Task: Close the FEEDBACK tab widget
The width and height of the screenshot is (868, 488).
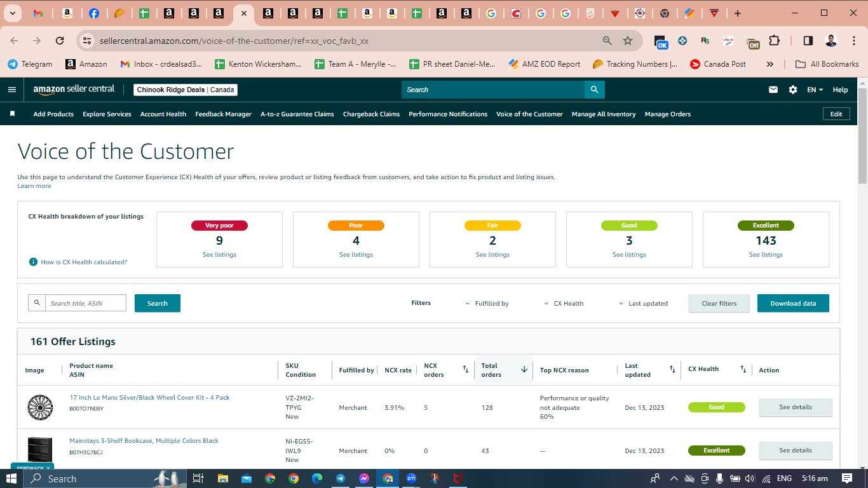Action: [48, 468]
